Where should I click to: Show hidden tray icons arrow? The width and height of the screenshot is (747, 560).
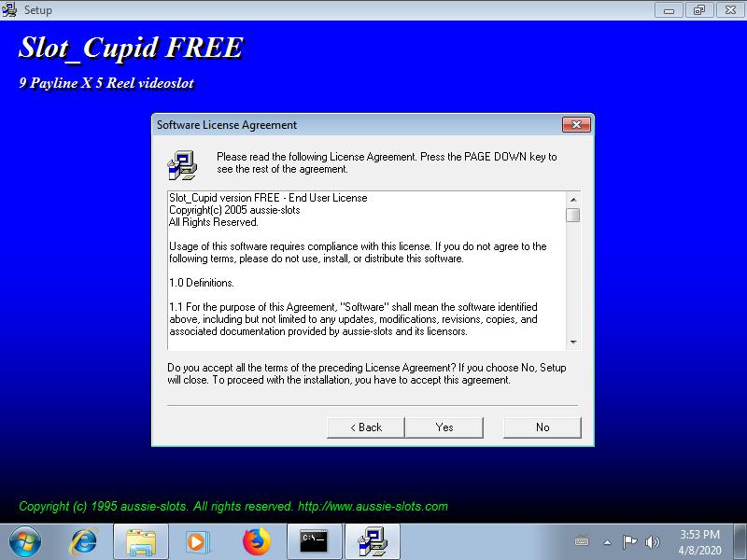[x=607, y=542]
